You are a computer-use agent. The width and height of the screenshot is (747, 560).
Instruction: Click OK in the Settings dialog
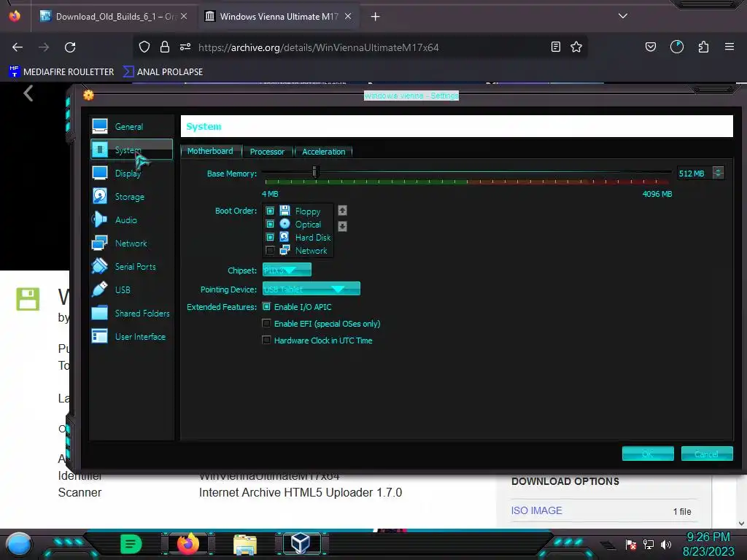648,454
